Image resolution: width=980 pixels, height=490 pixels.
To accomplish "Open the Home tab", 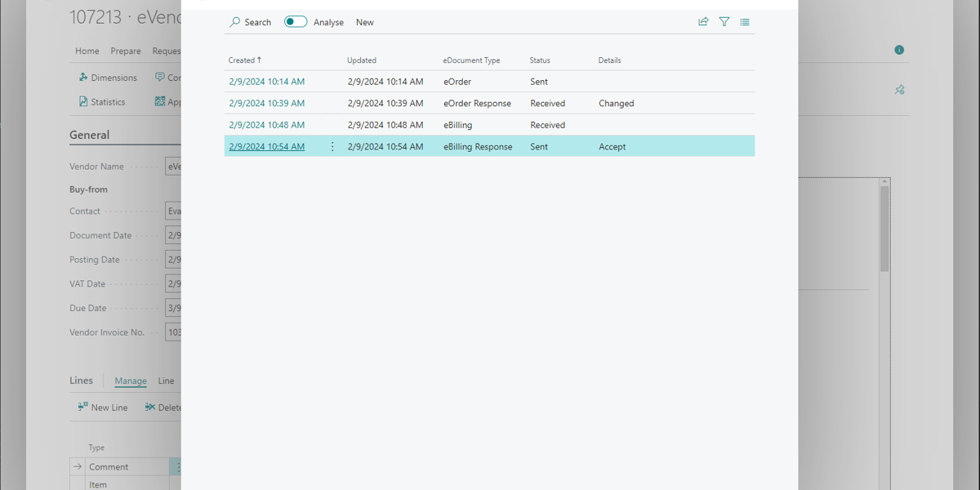I will pyautogui.click(x=87, y=51).
